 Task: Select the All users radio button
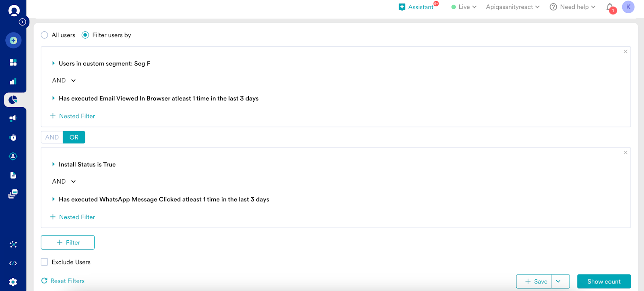[45, 35]
